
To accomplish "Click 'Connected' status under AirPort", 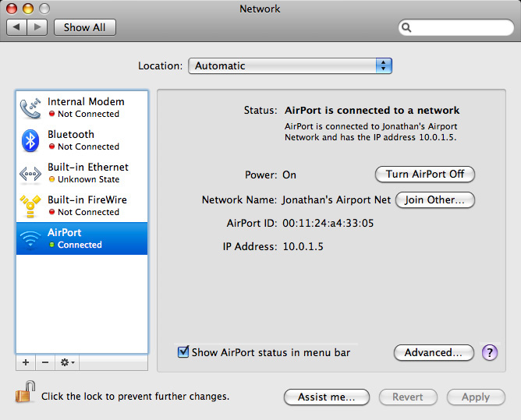I will click(80, 245).
